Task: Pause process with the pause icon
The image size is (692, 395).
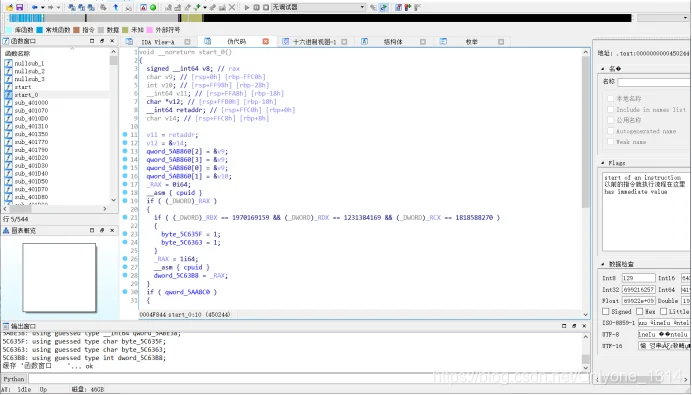Action: [256, 8]
